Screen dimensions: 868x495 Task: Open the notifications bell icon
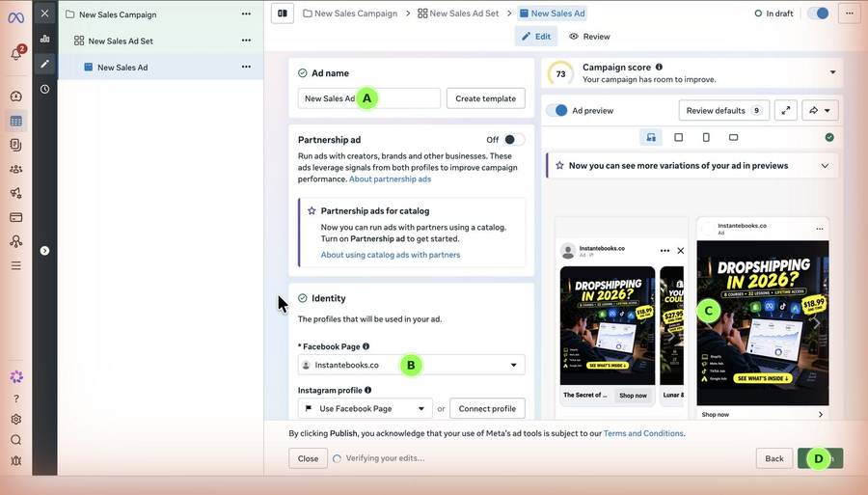(x=16, y=54)
